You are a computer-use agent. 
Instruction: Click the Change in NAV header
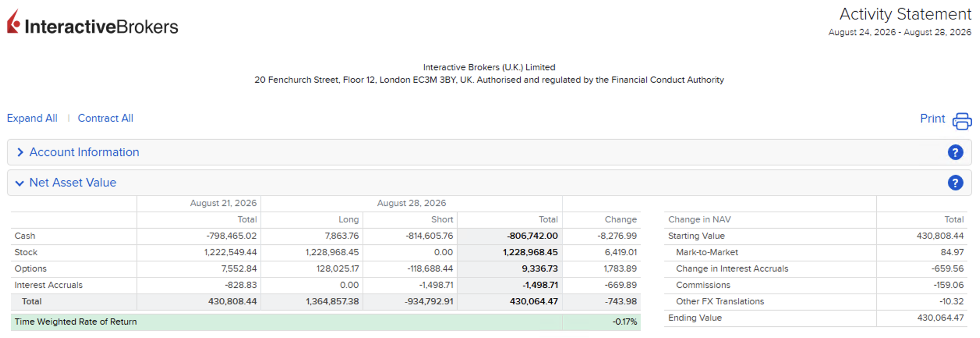pyautogui.click(x=699, y=219)
